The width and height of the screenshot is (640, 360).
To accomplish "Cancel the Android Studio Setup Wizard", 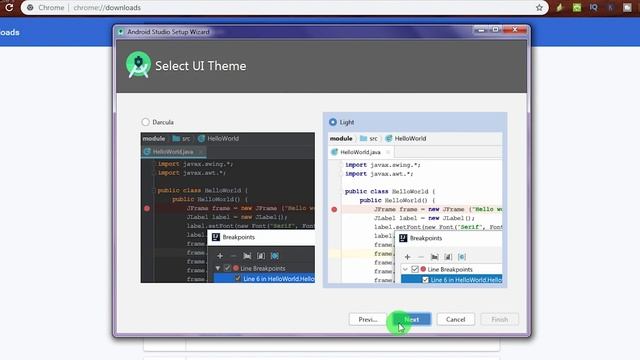I will [456, 319].
